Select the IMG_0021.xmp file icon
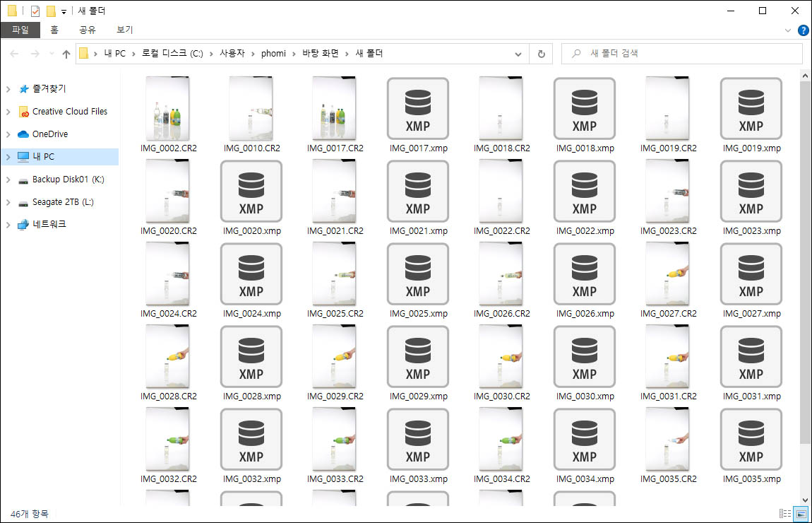Image resolution: width=812 pixels, height=523 pixels. (418, 192)
